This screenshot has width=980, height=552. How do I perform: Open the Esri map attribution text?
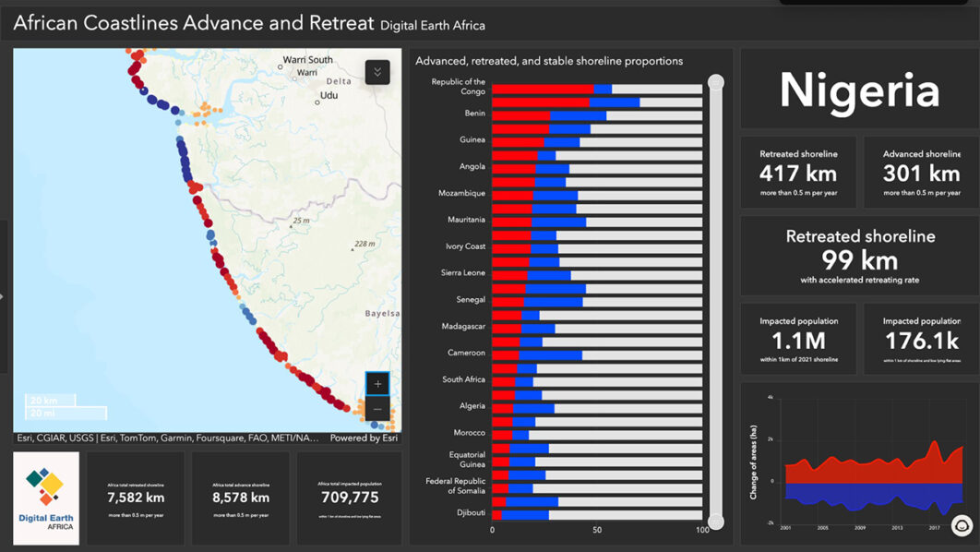pyautogui.click(x=168, y=438)
